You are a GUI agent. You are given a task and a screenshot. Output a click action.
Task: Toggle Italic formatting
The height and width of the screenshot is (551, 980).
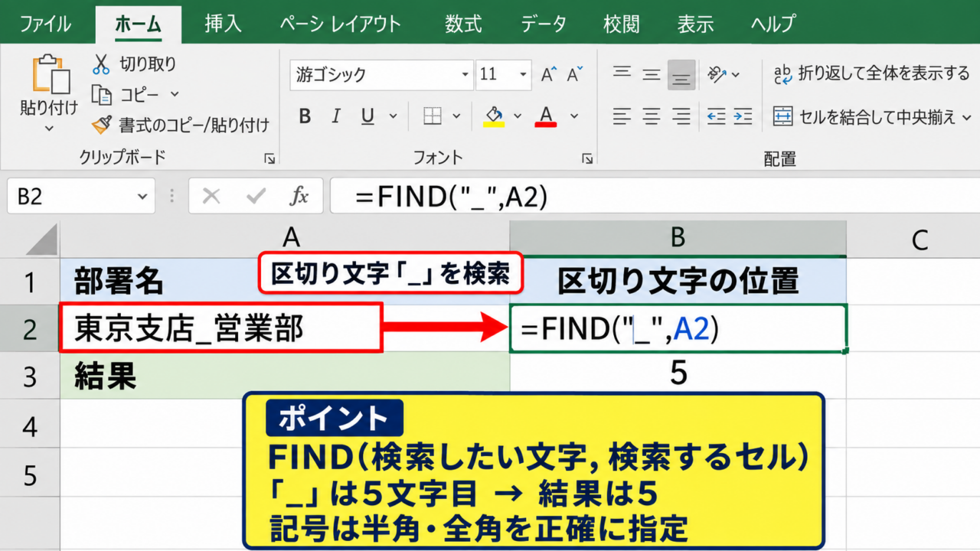pos(335,116)
